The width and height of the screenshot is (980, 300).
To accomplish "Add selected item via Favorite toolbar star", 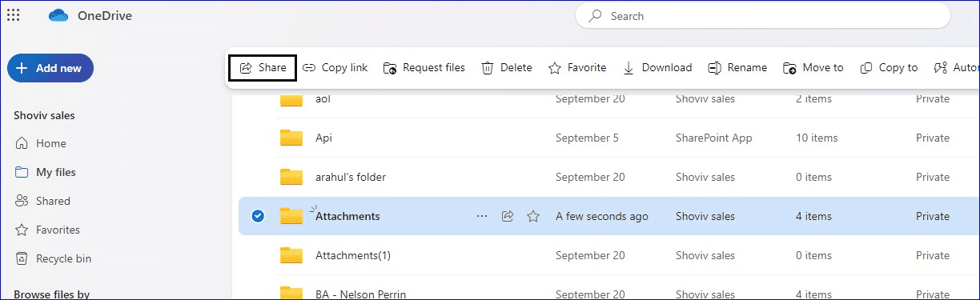I will [x=577, y=68].
